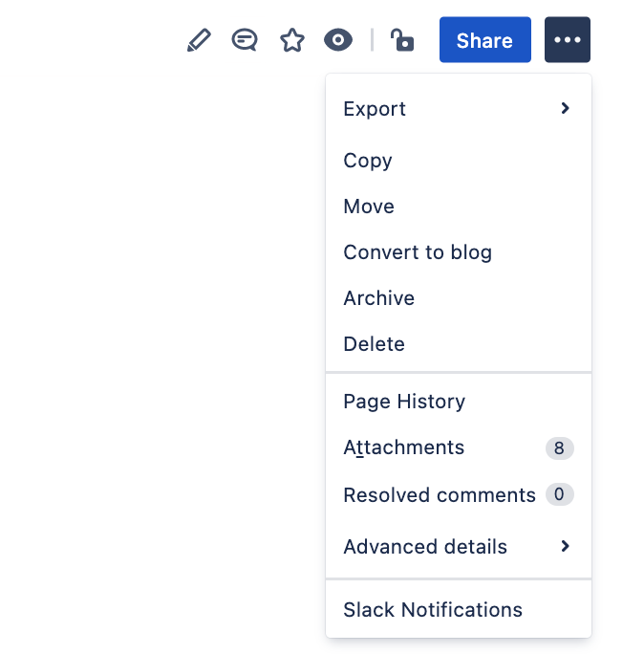This screenshot has width=644, height=654.
Task: Pick Convert to blog option
Action: tap(418, 252)
